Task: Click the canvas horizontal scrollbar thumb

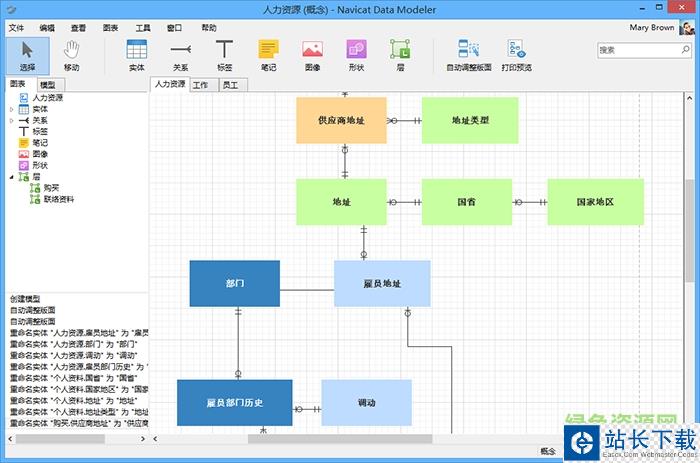Action: [x=340, y=439]
